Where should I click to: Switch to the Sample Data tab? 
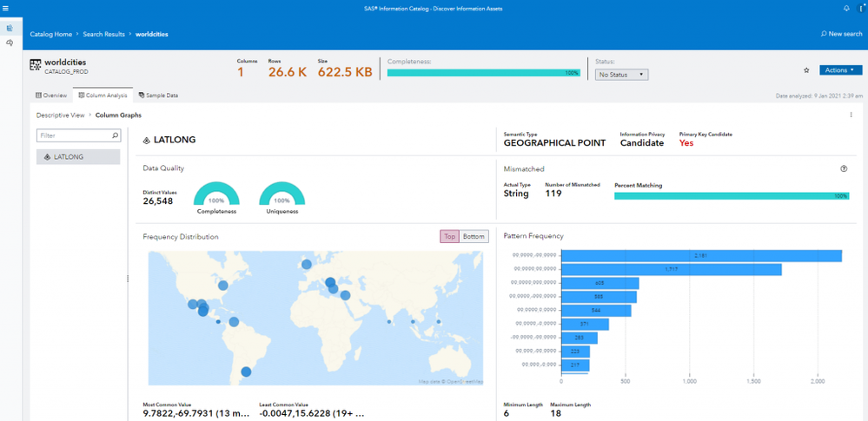point(158,95)
